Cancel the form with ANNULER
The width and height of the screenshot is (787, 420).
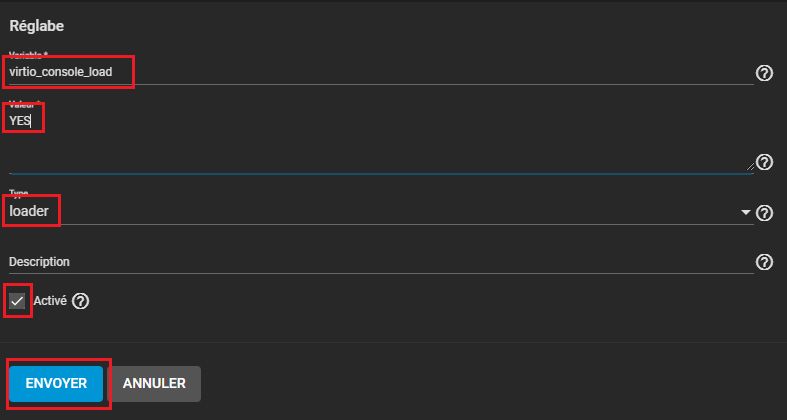(154, 383)
